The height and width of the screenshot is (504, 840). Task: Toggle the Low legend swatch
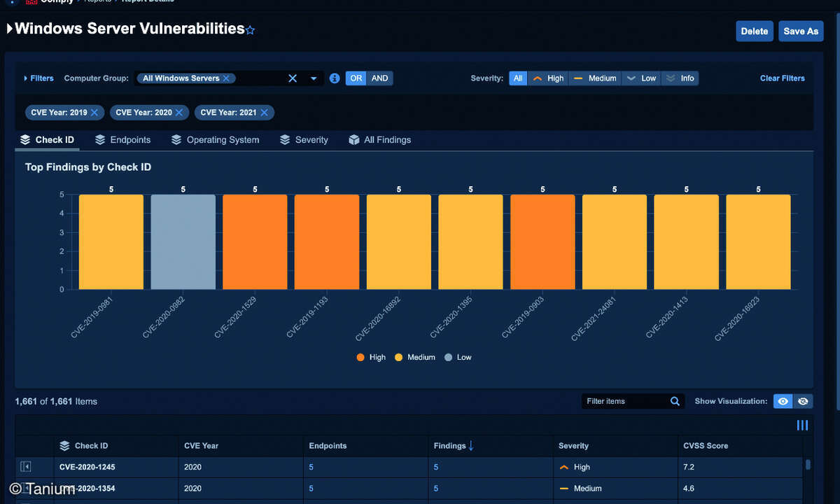click(449, 357)
